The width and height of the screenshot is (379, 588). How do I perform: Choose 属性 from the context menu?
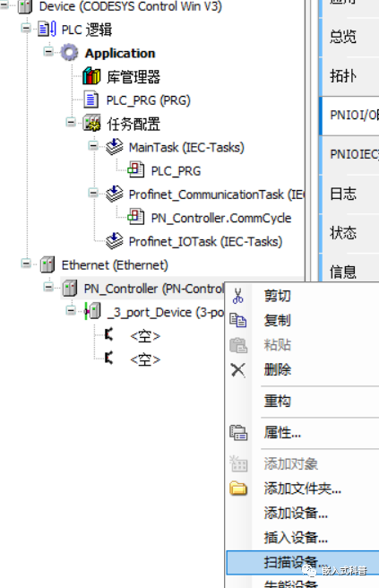click(282, 433)
